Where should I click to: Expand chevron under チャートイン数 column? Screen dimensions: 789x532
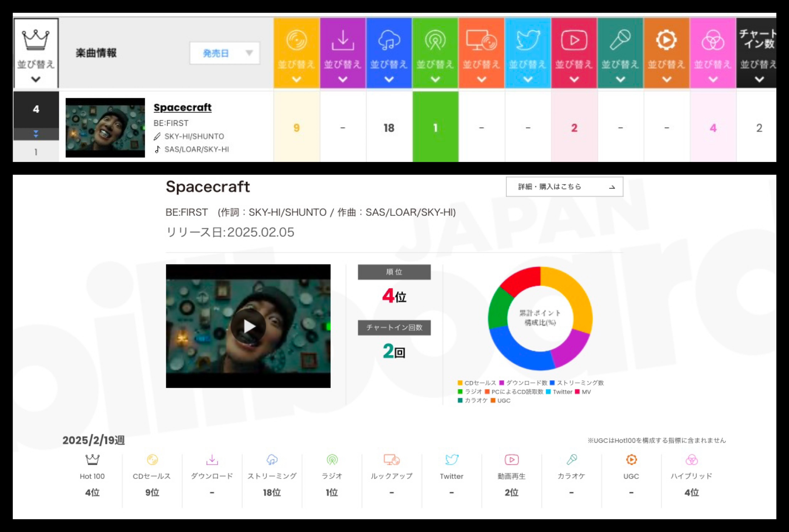click(759, 79)
